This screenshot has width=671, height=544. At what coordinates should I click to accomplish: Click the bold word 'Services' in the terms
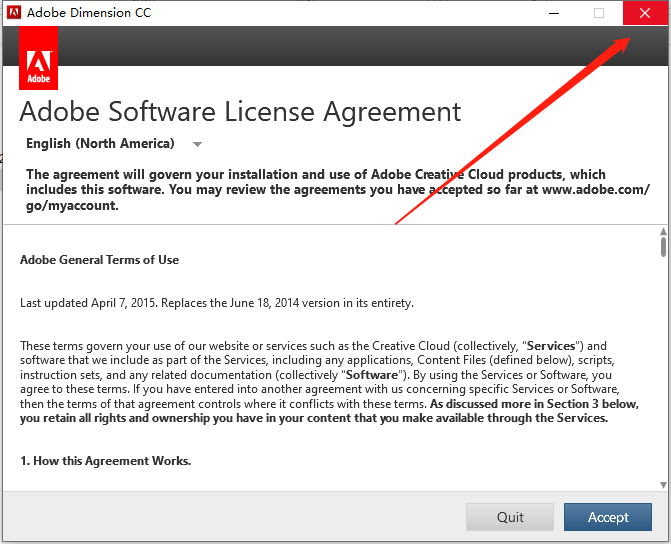coord(551,346)
